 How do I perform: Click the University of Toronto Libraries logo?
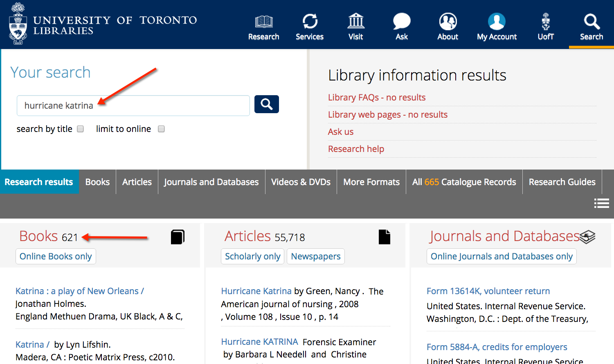103,25
